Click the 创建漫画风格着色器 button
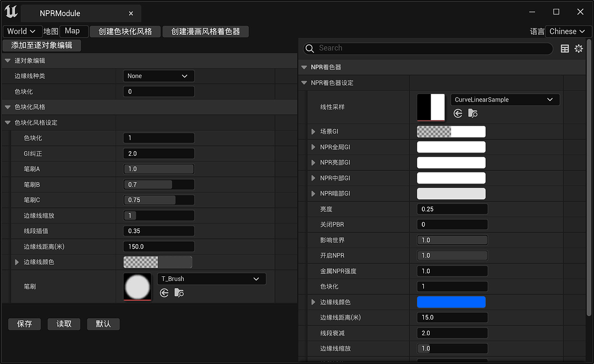 (x=206, y=32)
